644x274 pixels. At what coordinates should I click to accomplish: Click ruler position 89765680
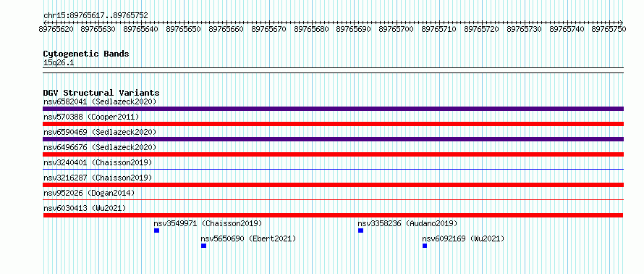pos(311,29)
